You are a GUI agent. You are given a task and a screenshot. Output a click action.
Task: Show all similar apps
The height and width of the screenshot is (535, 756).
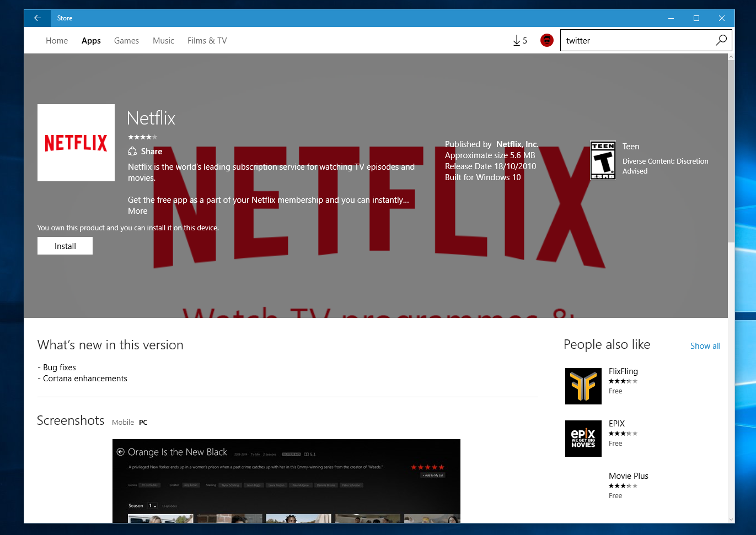point(705,346)
